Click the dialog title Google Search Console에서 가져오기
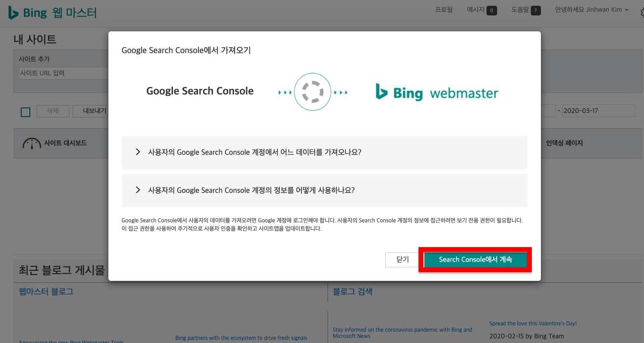The height and width of the screenshot is (343, 644). (x=186, y=50)
